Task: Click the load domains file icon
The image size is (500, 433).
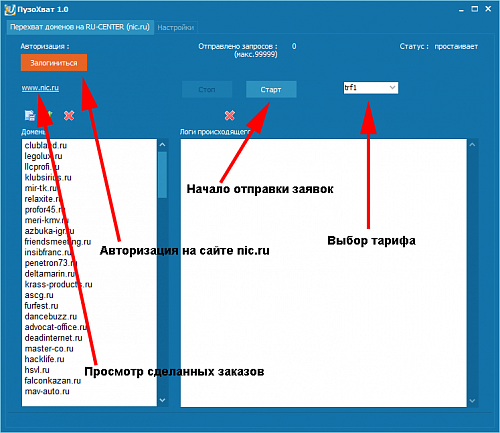Action: click(x=30, y=115)
